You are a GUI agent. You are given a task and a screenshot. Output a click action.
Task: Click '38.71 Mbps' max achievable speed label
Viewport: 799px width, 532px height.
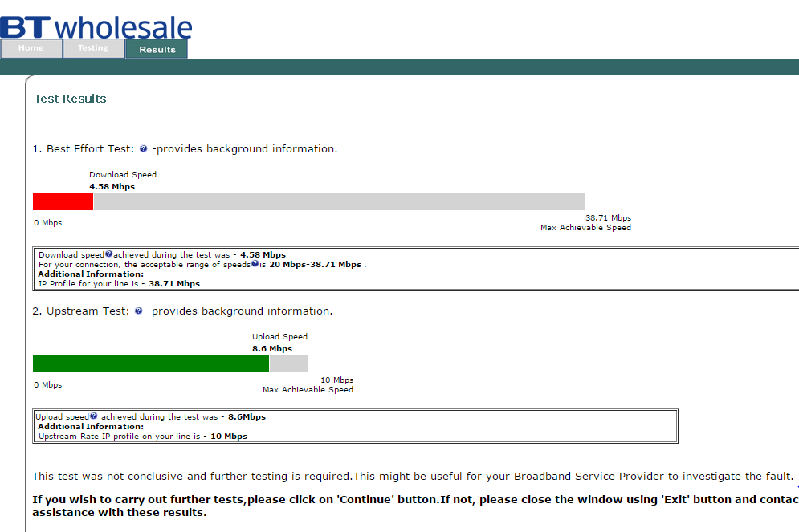608,218
